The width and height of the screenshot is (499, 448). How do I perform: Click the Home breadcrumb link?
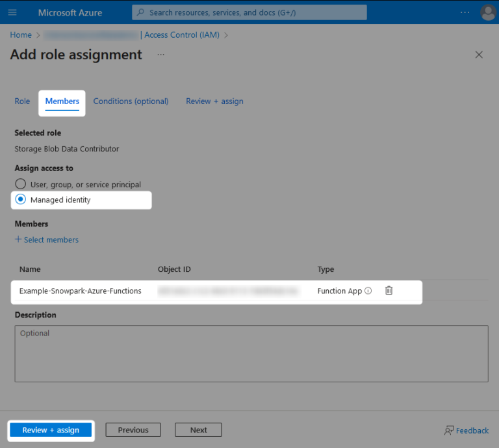[21, 34]
